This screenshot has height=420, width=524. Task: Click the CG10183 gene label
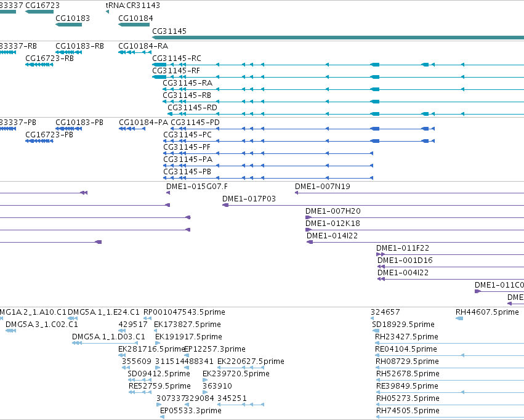tap(73, 18)
